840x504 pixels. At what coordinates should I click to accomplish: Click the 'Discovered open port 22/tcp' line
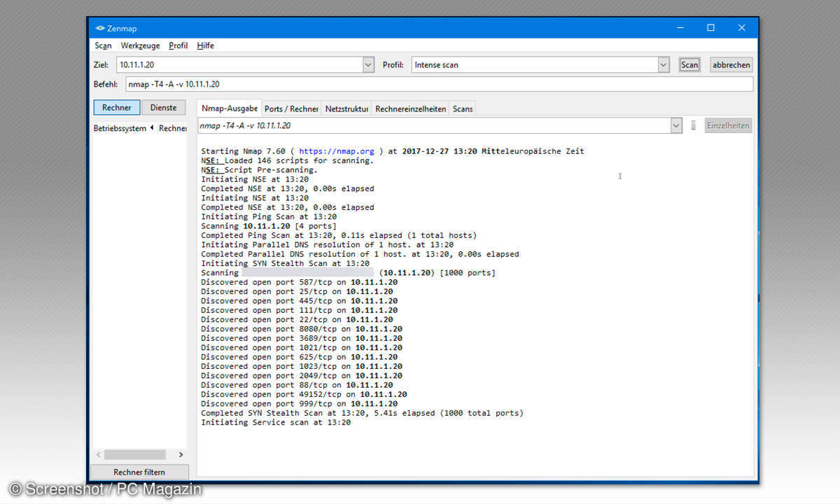[x=297, y=319]
